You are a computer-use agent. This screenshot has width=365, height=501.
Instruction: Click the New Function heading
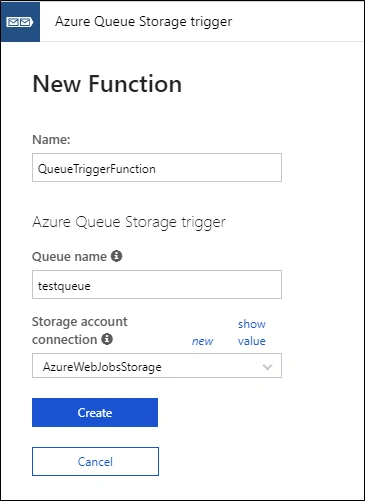(107, 84)
